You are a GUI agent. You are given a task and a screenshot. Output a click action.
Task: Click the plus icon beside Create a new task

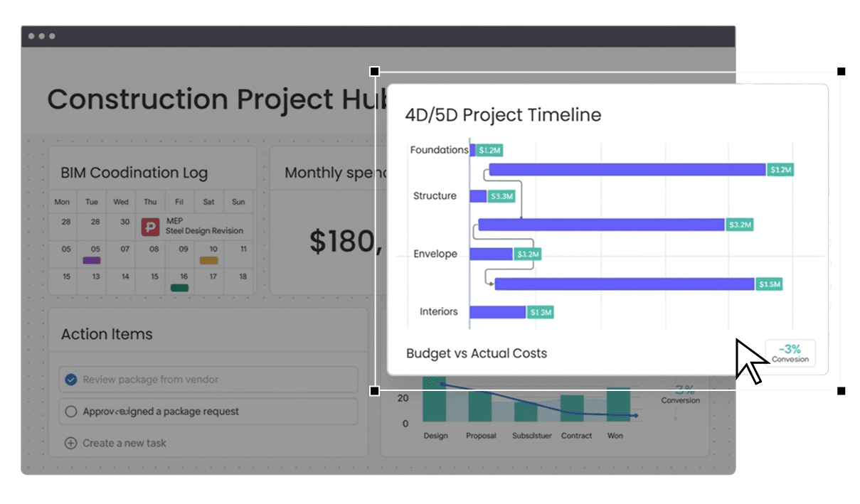(x=70, y=443)
